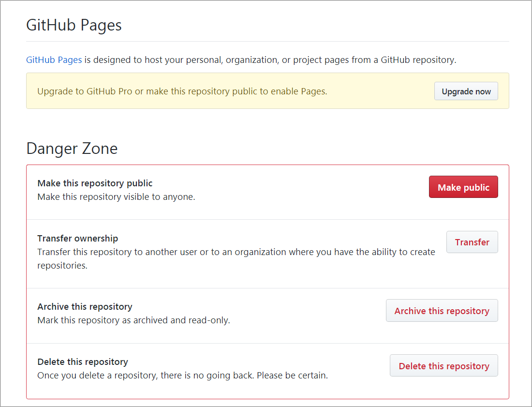
Task: Click the Upgrade now button
Action: click(466, 91)
